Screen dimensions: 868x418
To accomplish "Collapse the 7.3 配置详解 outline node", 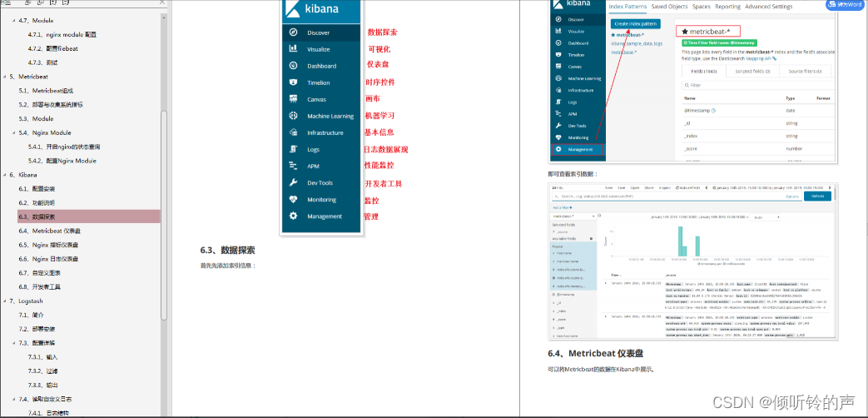I will pos(13,343).
